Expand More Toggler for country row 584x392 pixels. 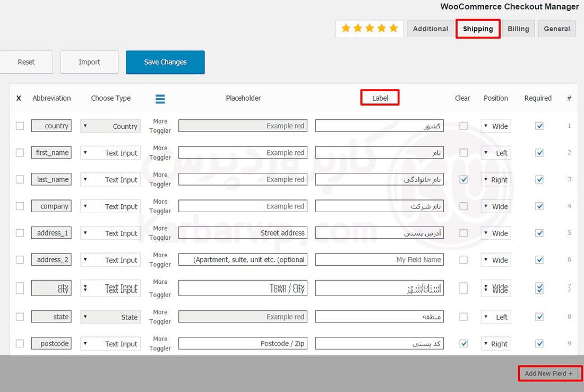tap(160, 126)
